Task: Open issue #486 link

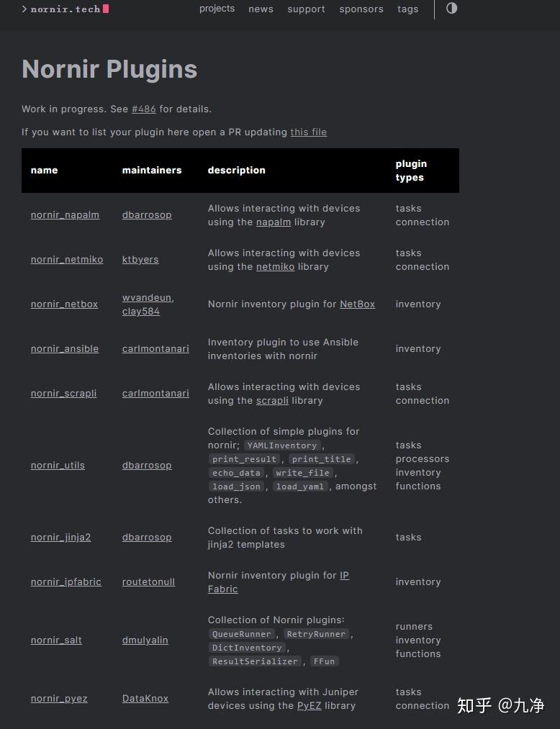Action: coord(143,109)
